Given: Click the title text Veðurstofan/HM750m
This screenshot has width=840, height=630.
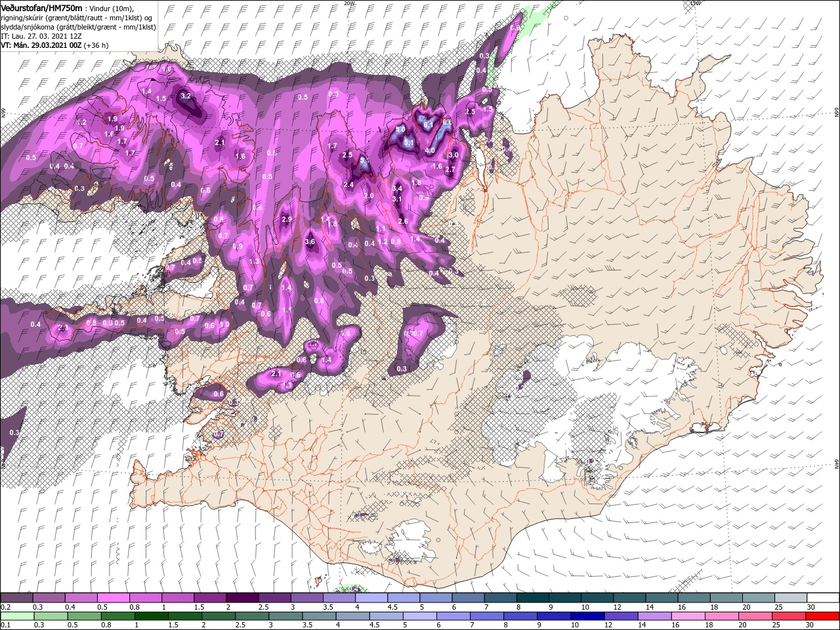Looking at the screenshot, I should 42,7.
